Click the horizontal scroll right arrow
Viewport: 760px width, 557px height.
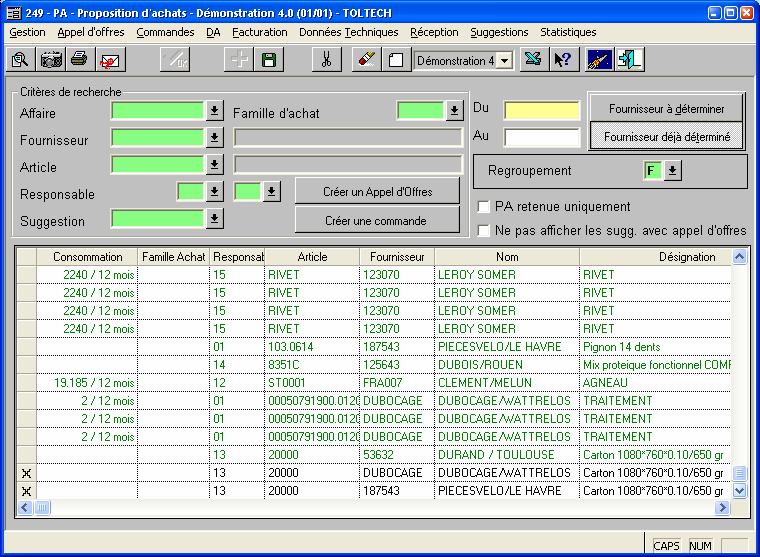coord(722,508)
